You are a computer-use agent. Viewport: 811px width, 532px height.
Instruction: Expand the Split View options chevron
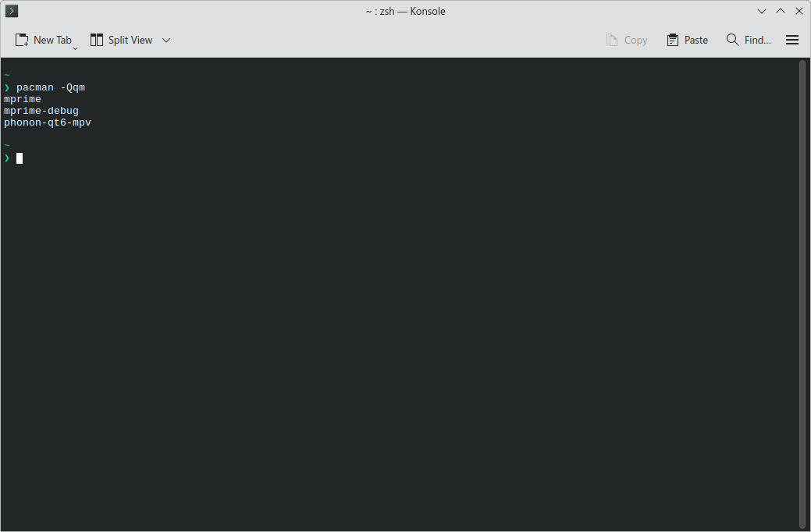[x=166, y=41]
